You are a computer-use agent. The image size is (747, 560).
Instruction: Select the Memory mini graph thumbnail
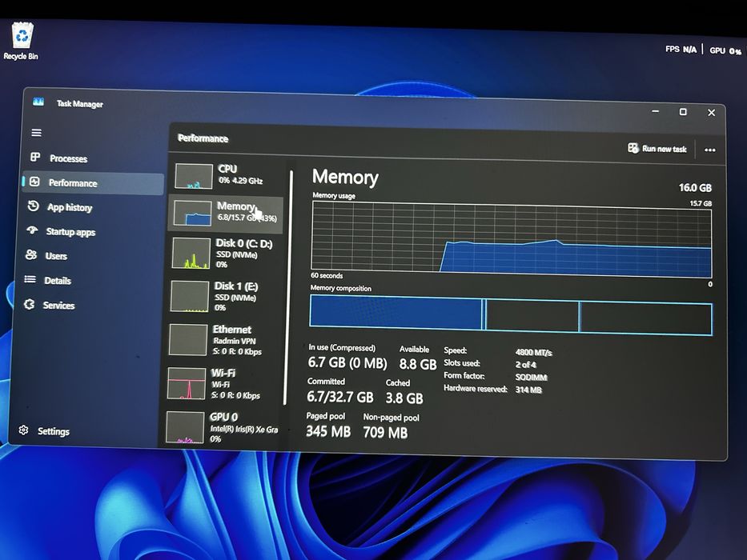click(x=192, y=213)
